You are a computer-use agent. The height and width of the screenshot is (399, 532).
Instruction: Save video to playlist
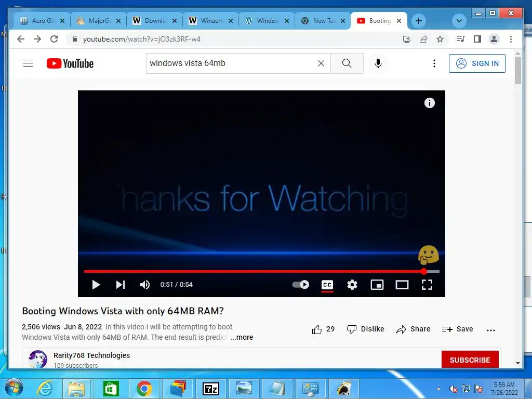[457, 329]
